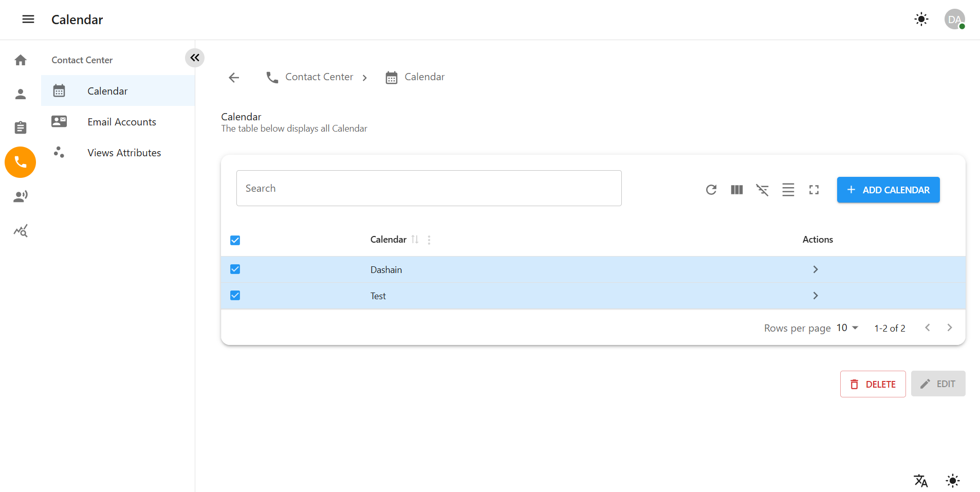This screenshot has height=492, width=980.
Task: Change row density using the lines icon
Action: click(x=788, y=190)
